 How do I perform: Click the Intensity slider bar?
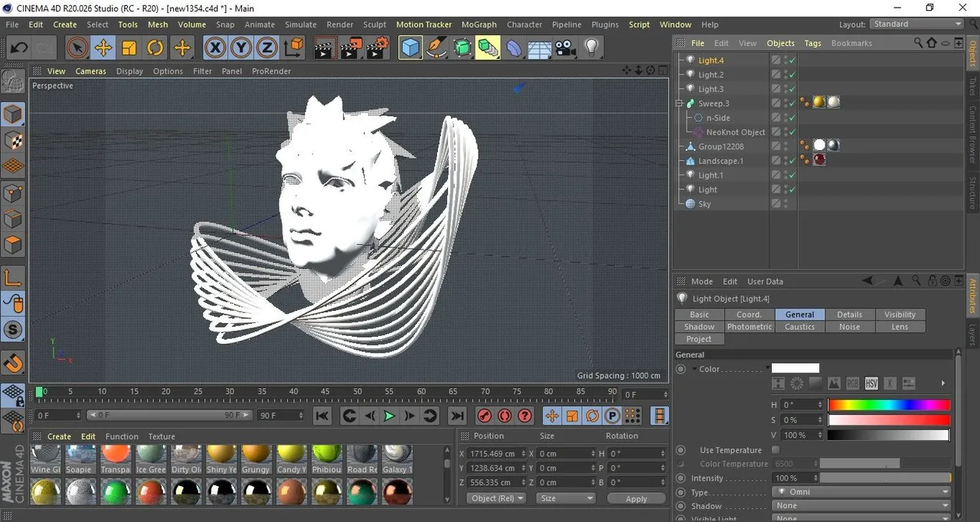click(886, 478)
